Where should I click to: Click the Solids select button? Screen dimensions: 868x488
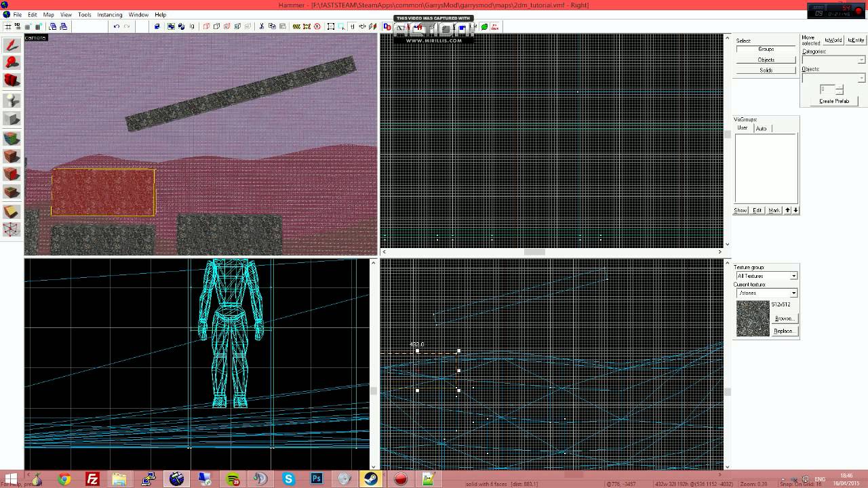(x=766, y=70)
